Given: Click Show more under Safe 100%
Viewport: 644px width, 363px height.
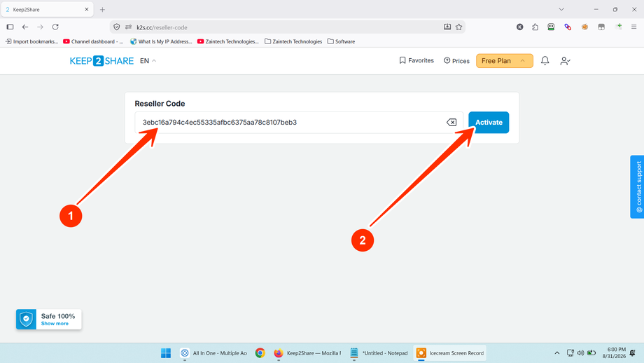Looking at the screenshot, I should [55, 324].
